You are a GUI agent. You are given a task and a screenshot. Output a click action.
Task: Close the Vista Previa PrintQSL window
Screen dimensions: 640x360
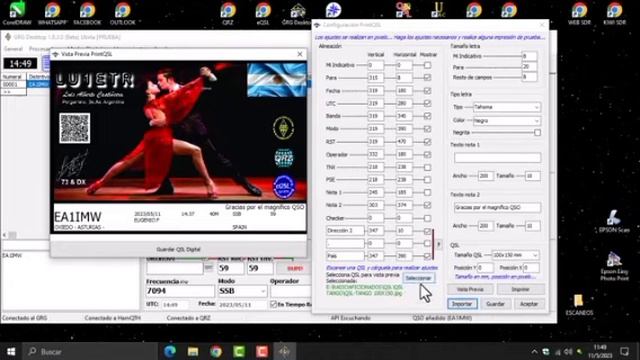[300, 54]
